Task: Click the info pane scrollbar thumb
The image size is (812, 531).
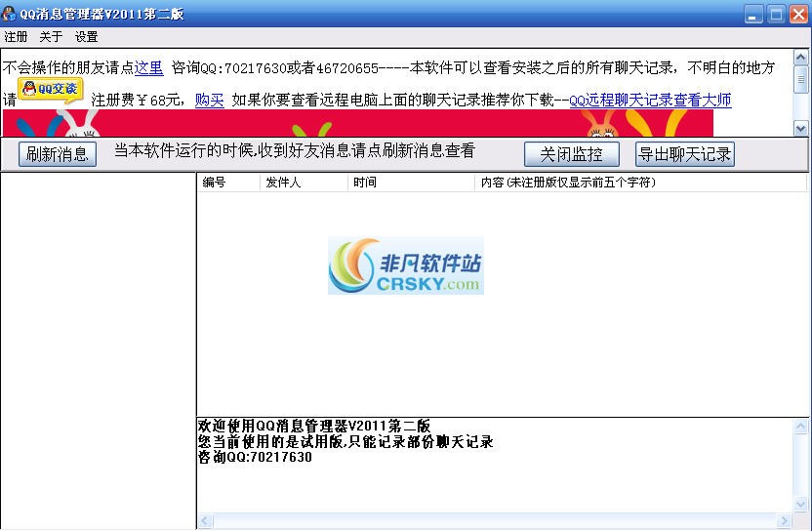Action: pyautogui.click(x=800, y=79)
